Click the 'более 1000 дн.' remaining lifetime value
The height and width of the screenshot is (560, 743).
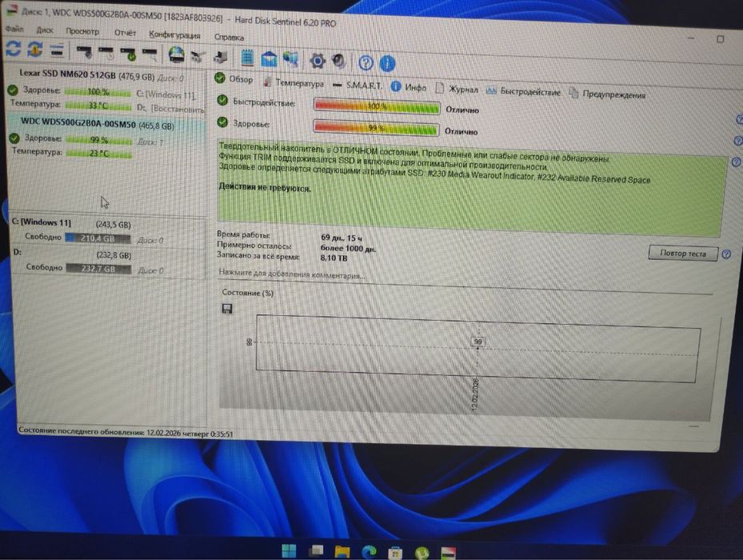click(x=348, y=248)
